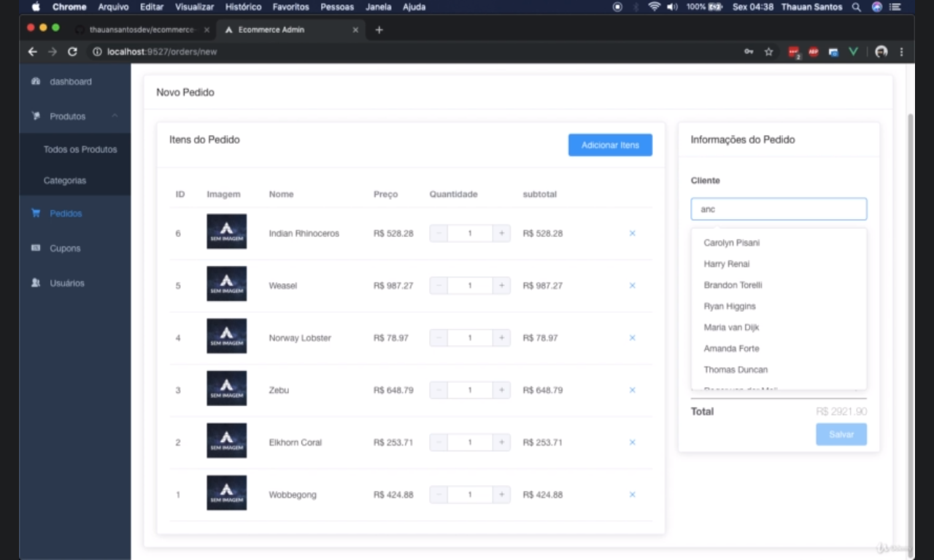The height and width of the screenshot is (560, 934).
Task: Collapse the Produtos sidebar submenu
Action: 115,117
